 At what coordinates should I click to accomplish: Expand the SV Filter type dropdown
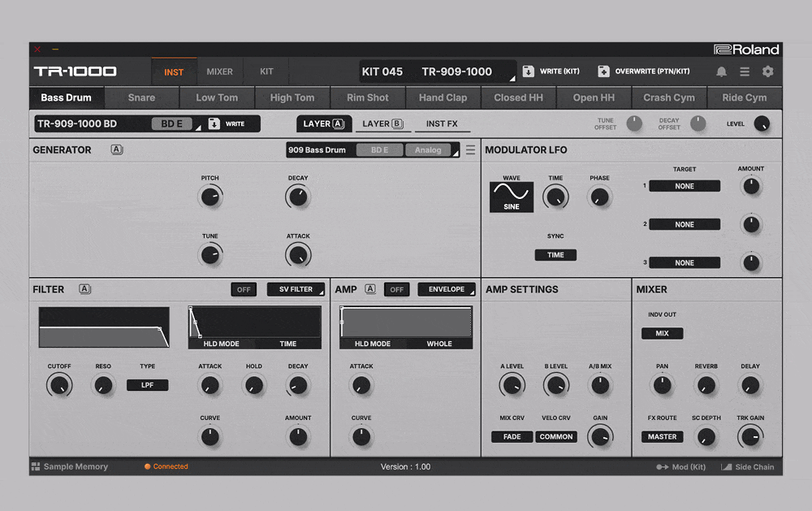[296, 289]
